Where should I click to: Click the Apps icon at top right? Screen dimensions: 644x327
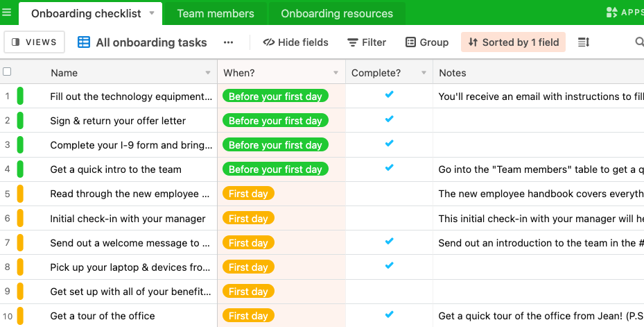click(611, 12)
